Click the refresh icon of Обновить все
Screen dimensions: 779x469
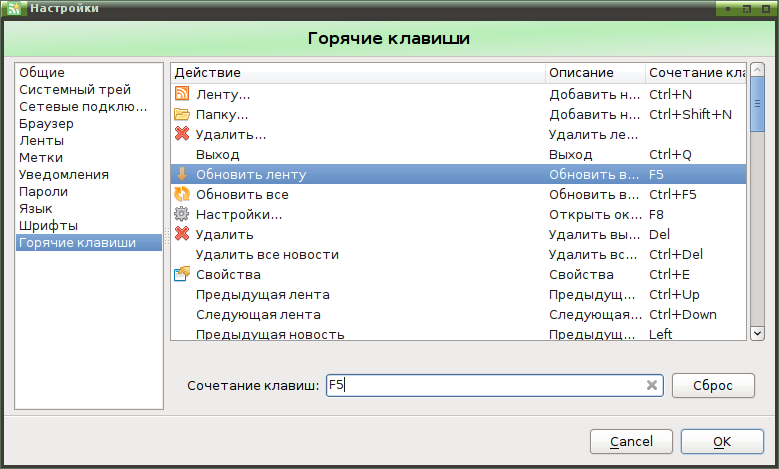pyautogui.click(x=182, y=194)
